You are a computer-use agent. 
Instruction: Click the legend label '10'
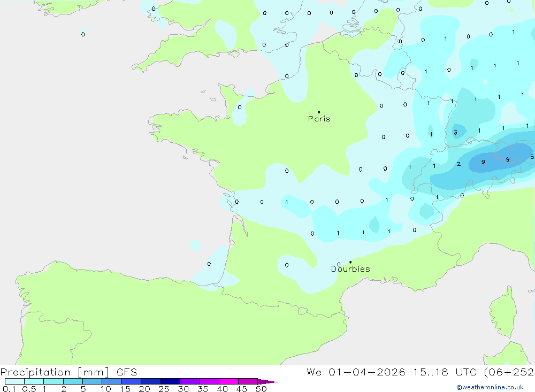(x=106, y=389)
